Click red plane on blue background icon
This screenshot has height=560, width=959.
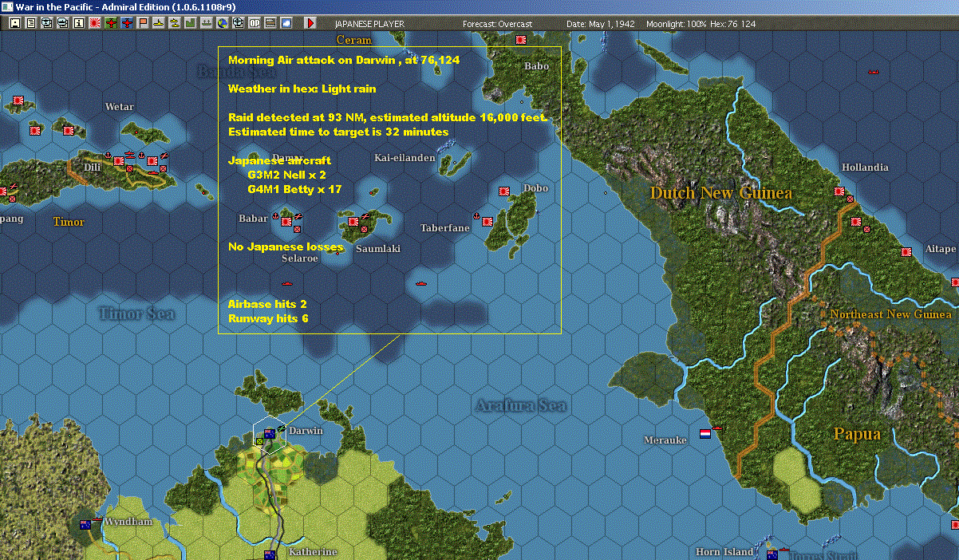[x=128, y=23]
